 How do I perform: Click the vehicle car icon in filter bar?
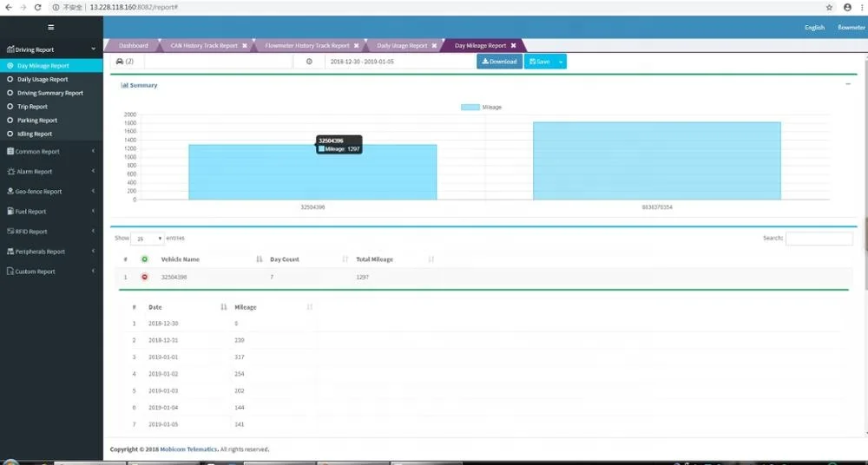pyautogui.click(x=120, y=62)
